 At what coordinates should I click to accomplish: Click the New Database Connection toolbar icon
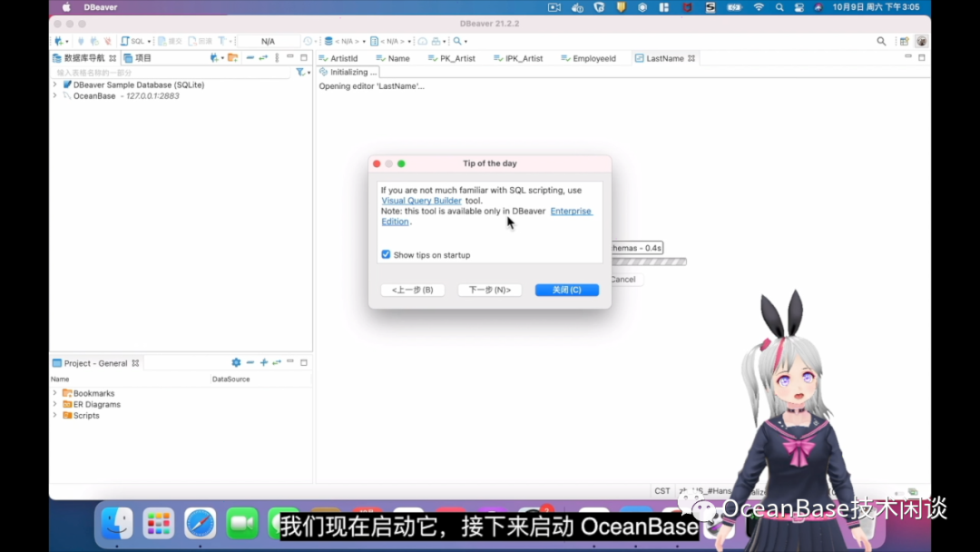(59, 41)
